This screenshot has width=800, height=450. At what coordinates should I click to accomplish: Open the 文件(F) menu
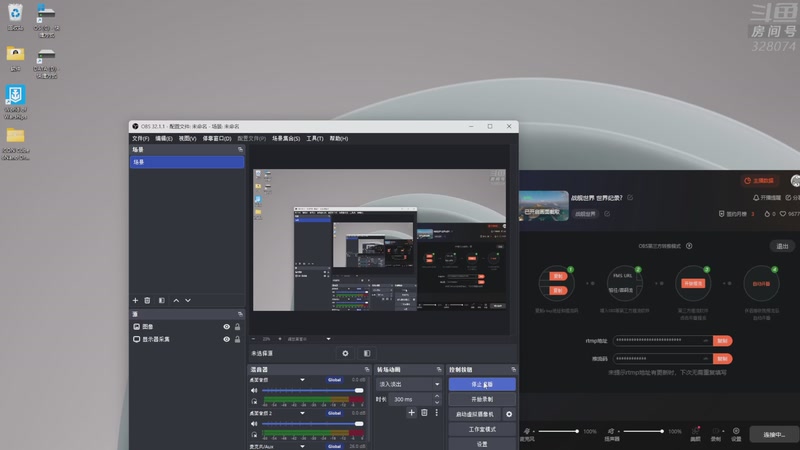point(141,139)
